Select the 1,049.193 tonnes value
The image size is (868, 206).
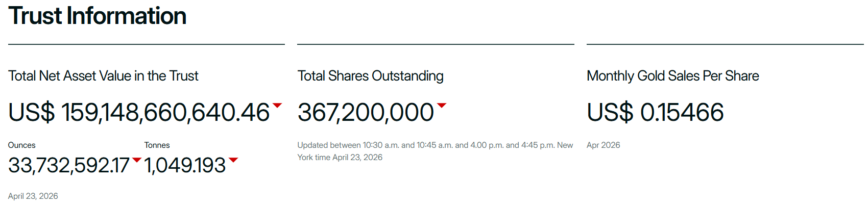pyautogui.click(x=185, y=166)
